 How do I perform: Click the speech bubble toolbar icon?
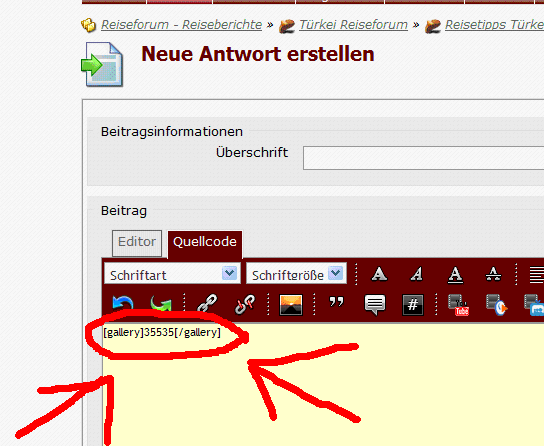375,305
